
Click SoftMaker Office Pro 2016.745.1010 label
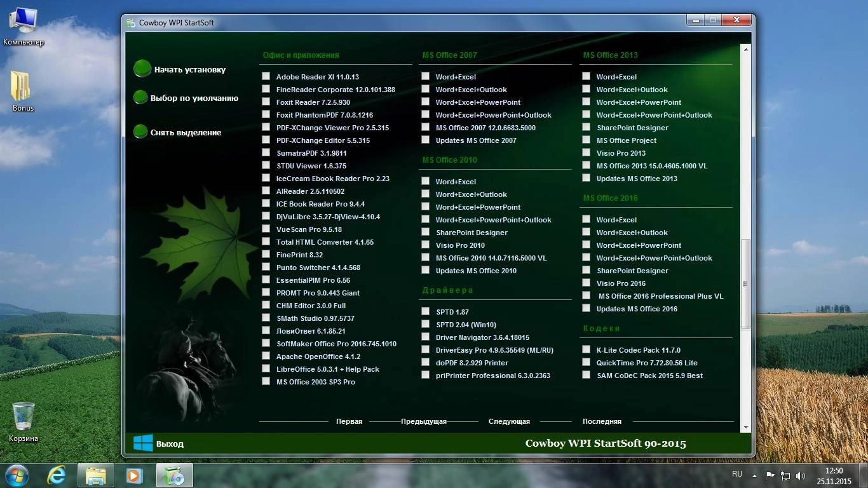pos(336,344)
